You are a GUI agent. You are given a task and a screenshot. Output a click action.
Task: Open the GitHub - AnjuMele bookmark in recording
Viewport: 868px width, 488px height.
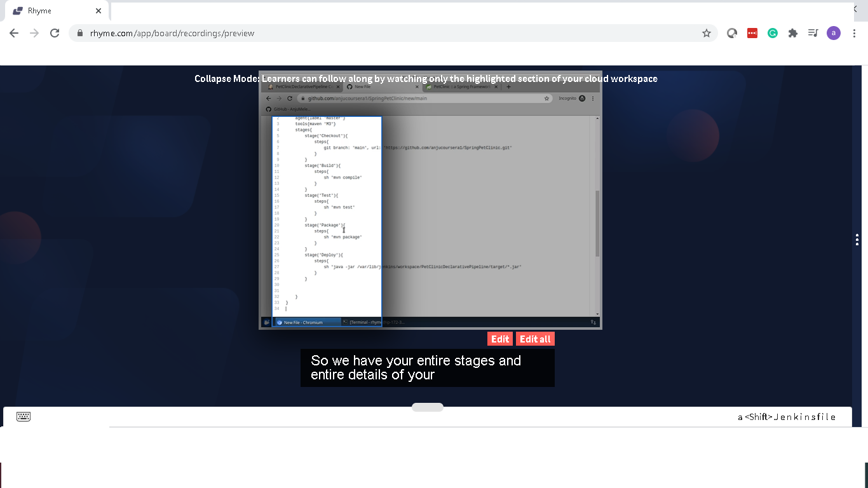click(x=288, y=109)
